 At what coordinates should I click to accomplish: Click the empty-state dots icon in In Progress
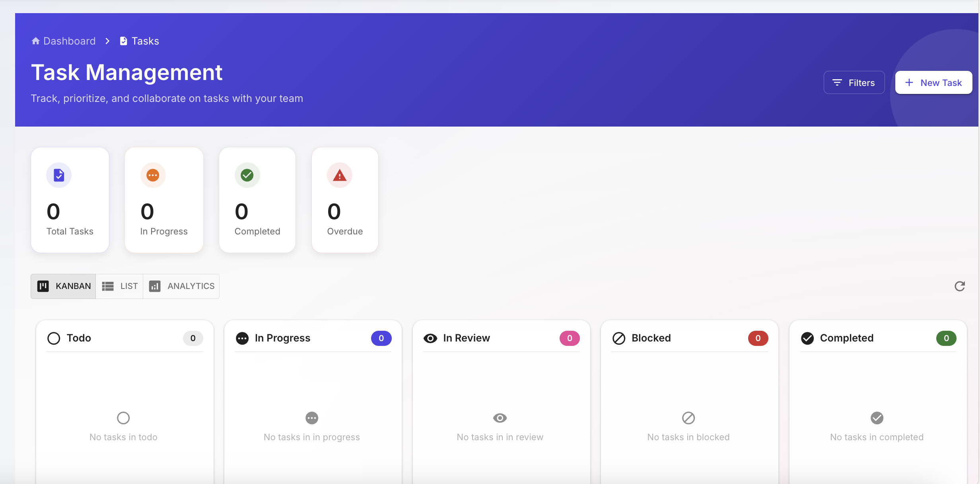pyautogui.click(x=312, y=418)
